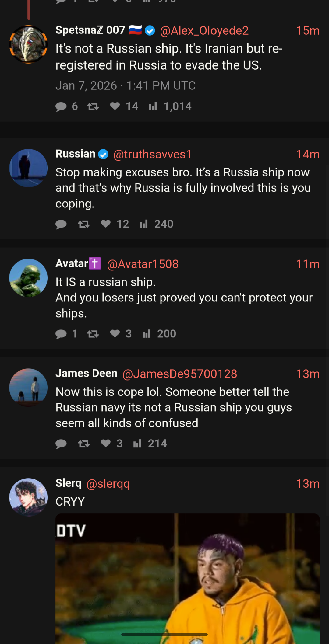This screenshot has height=644, width=329.
Task: Open the @Alex_Oloyede2 profile handle
Action: [204, 30]
